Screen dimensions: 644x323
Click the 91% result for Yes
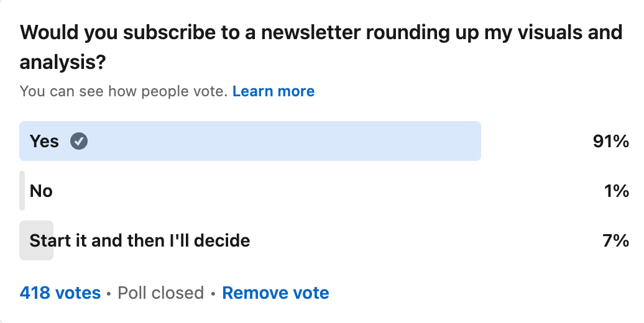pyautogui.click(x=611, y=142)
